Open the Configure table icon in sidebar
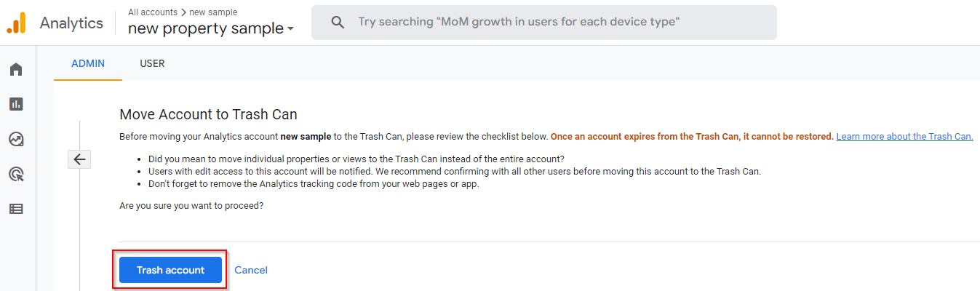 coord(16,209)
